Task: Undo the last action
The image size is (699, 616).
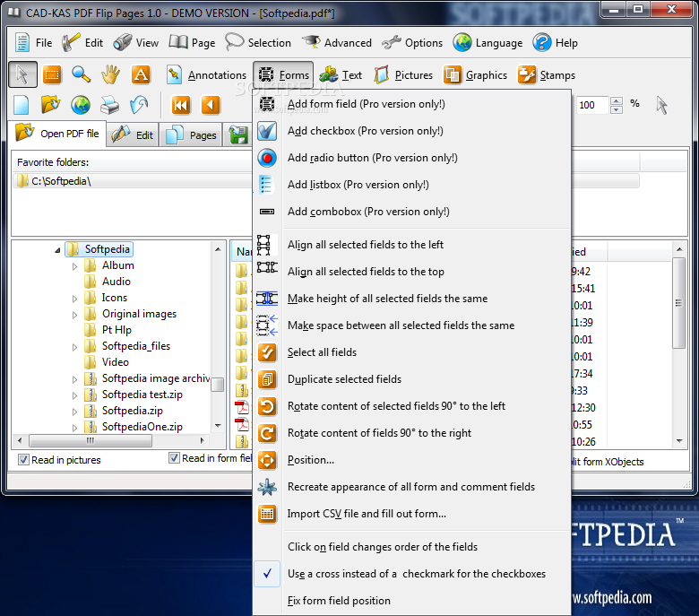Action: [139, 105]
